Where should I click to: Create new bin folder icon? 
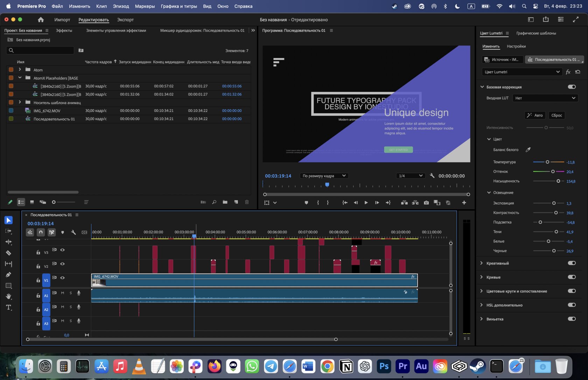click(x=225, y=202)
